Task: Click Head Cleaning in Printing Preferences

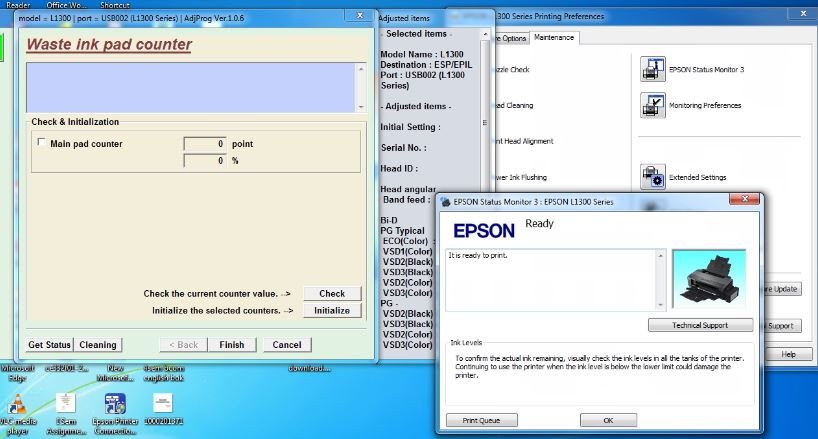Action: [513, 105]
